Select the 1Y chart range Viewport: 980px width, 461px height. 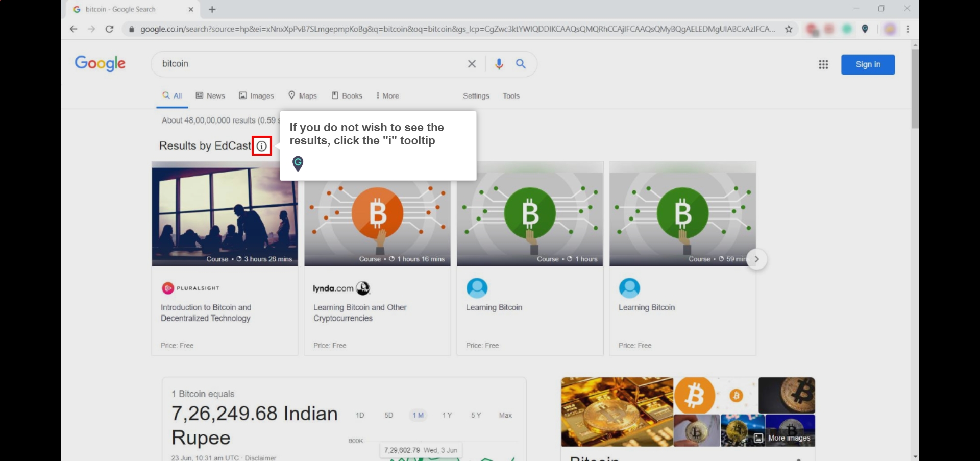(447, 415)
